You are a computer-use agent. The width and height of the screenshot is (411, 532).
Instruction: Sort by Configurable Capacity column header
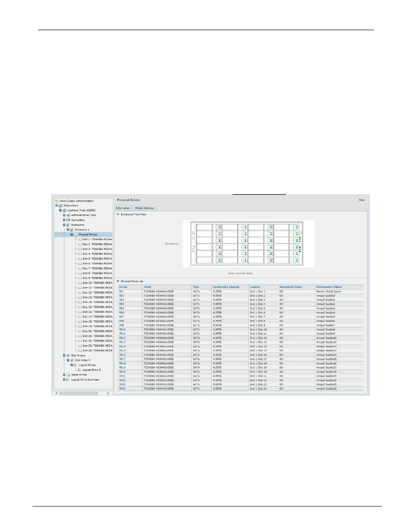(x=230, y=287)
